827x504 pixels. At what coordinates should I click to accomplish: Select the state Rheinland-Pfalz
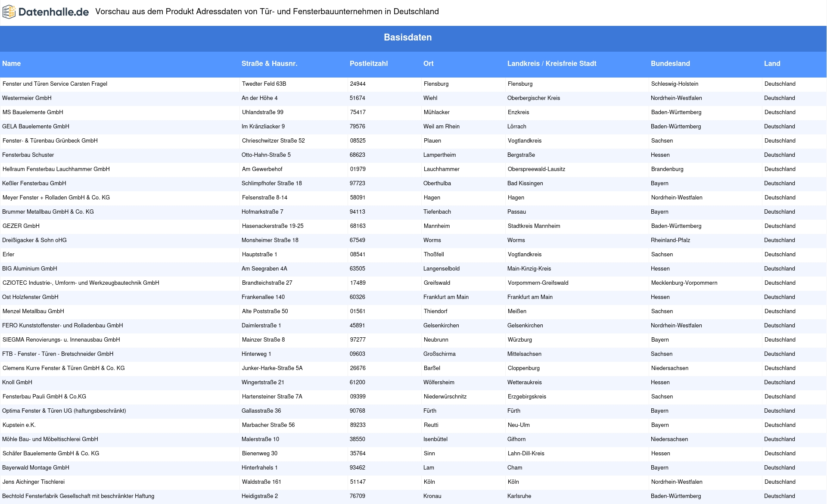(670, 240)
